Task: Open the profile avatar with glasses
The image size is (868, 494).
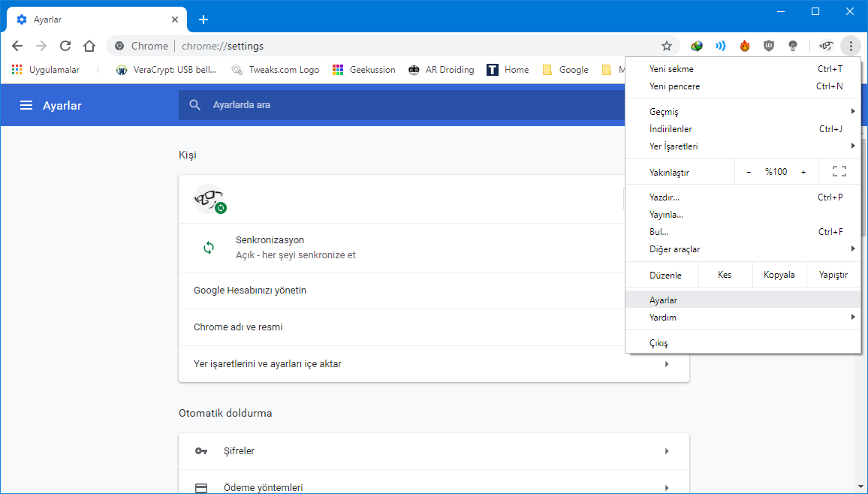Action: click(x=826, y=46)
